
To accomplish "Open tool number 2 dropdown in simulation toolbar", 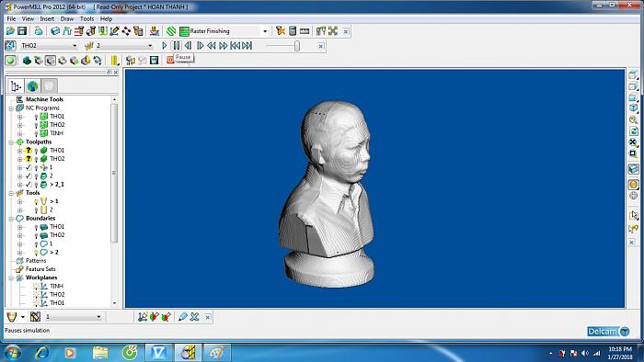I will coord(150,46).
